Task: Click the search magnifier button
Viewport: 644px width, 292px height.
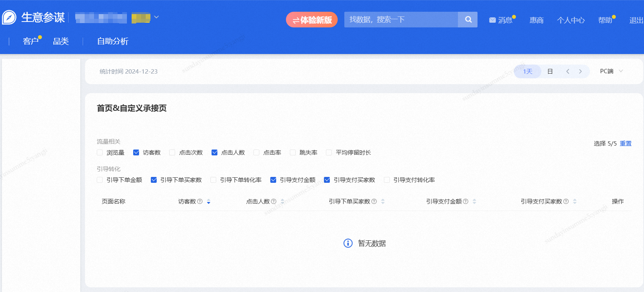Action: [468, 20]
